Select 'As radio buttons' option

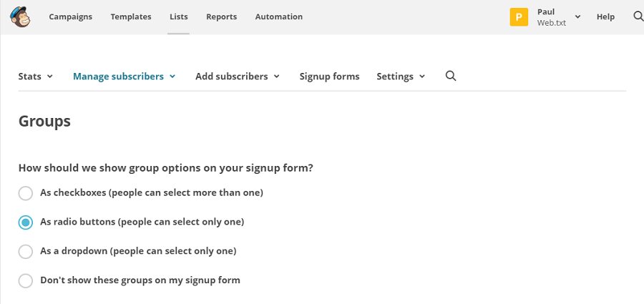click(x=26, y=222)
